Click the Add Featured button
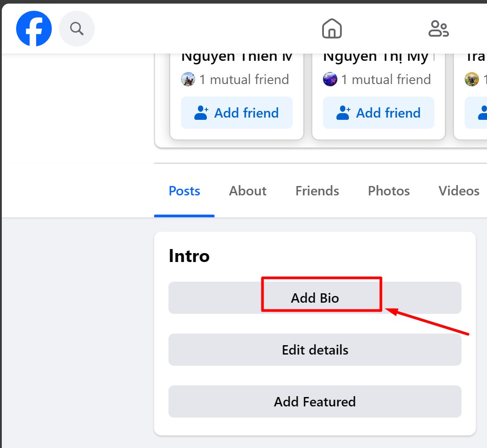 click(x=315, y=402)
